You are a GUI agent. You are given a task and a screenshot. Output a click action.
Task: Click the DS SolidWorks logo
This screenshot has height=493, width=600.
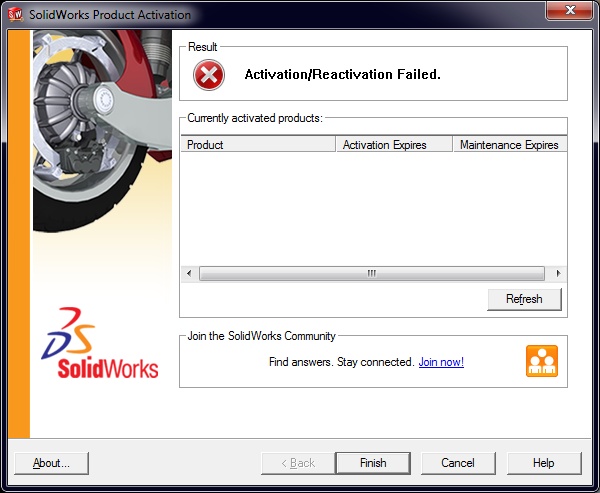(100, 343)
